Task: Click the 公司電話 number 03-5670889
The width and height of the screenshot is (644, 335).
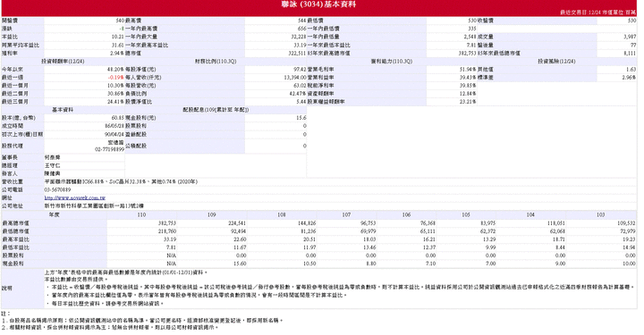Action: point(57,190)
